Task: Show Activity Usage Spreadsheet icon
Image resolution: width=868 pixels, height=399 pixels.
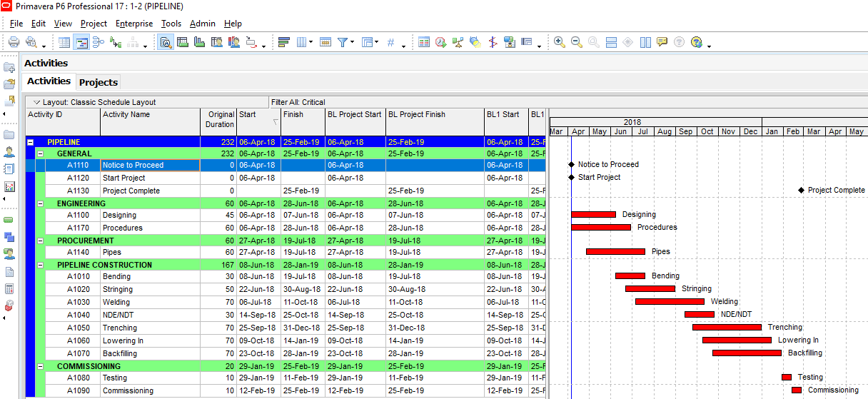Action: (x=183, y=42)
